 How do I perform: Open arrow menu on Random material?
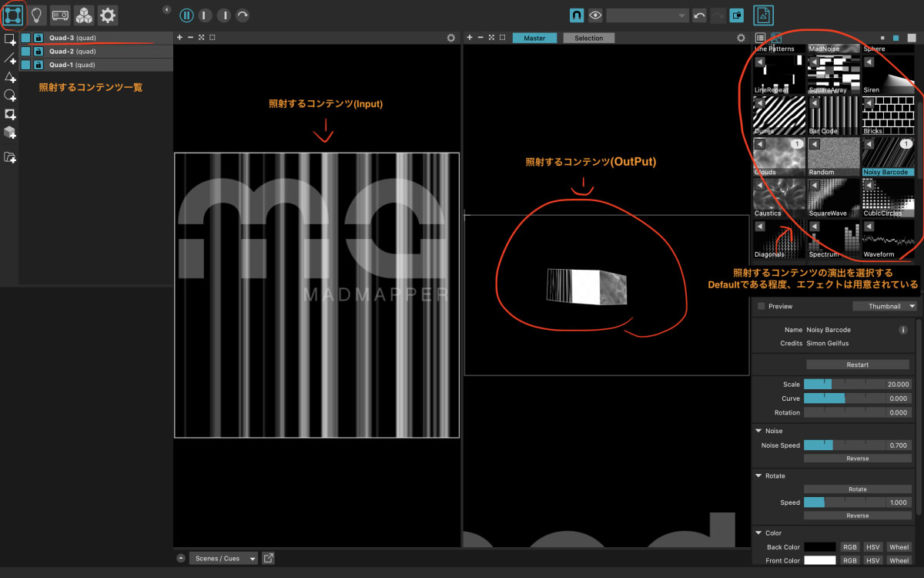coord(815,144)
